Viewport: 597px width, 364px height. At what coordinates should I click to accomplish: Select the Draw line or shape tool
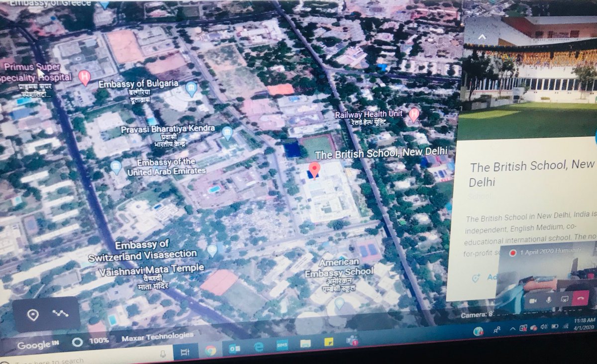tap(60, 314)
